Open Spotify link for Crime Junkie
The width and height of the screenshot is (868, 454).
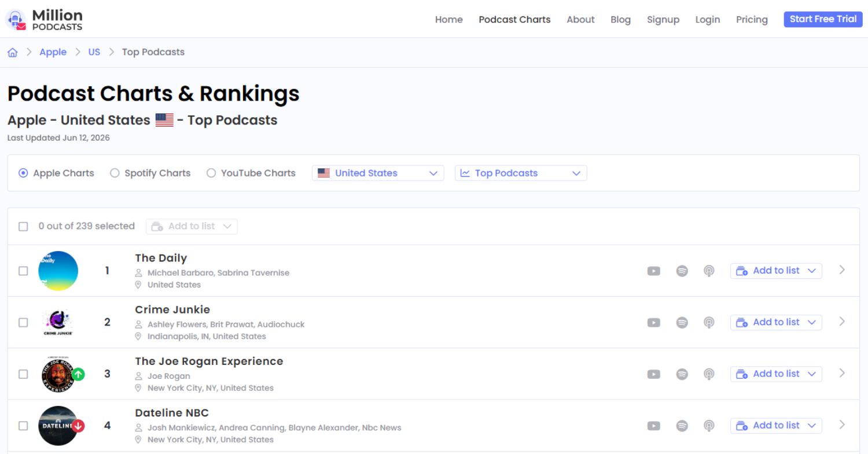[682, 322]
